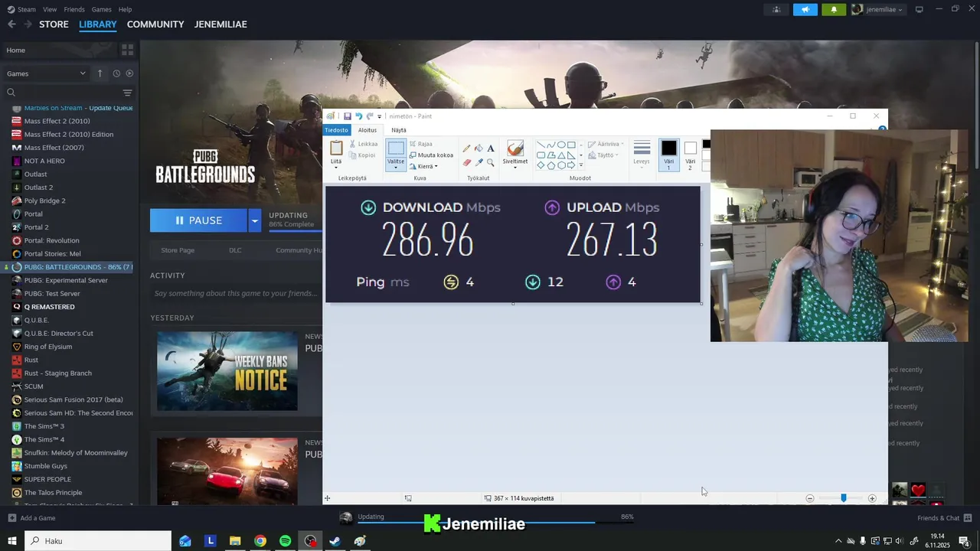Screen dimensions: 980x551
Task: Click the Steam library search field
Action: click(67, 93)
